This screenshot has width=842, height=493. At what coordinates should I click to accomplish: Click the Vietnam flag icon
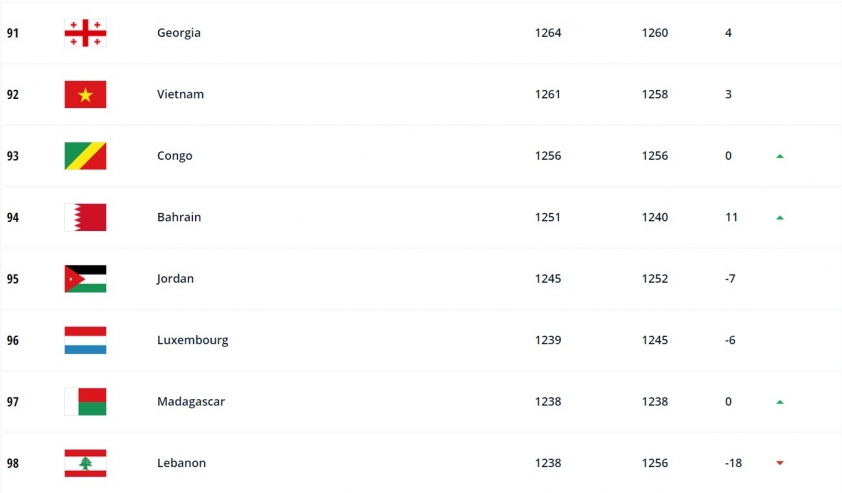(85, 95)
